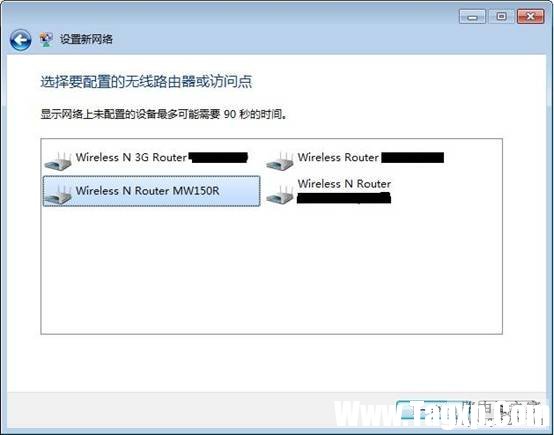Close the network setup wizard window

530,17
